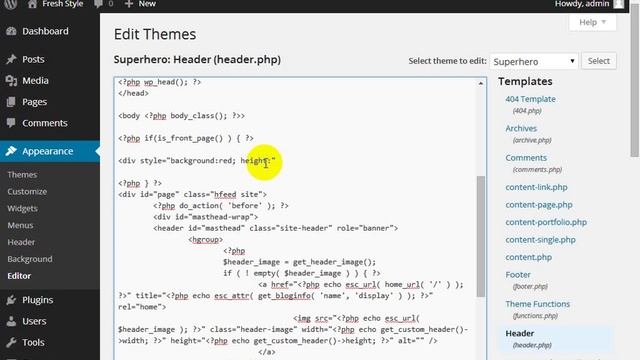Open the Archives template file
This screenshot has height=360, width=640.
(521, 129)
